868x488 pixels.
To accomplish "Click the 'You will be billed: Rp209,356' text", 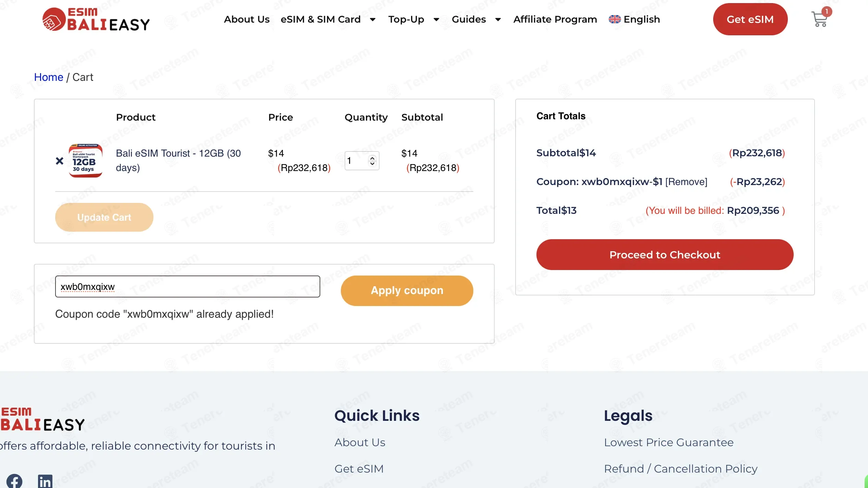I will click(715, 210).
